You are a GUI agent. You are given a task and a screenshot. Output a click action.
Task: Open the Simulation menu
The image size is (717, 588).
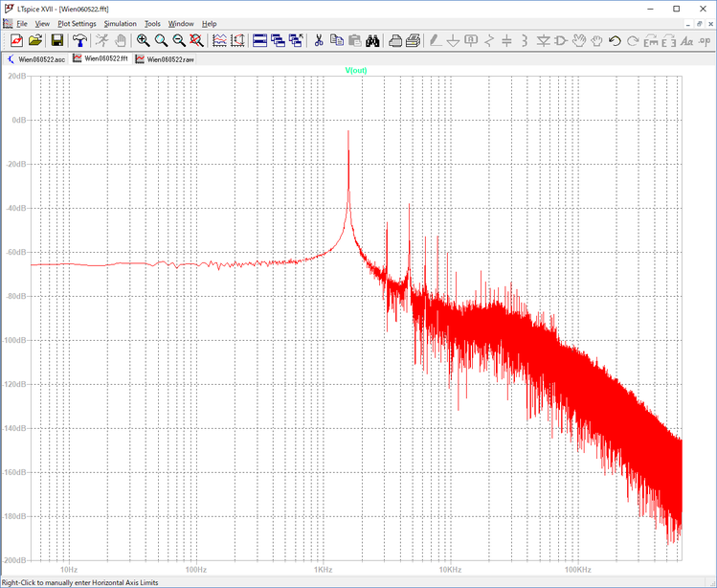pyautogui.click(x=120, y=23)
